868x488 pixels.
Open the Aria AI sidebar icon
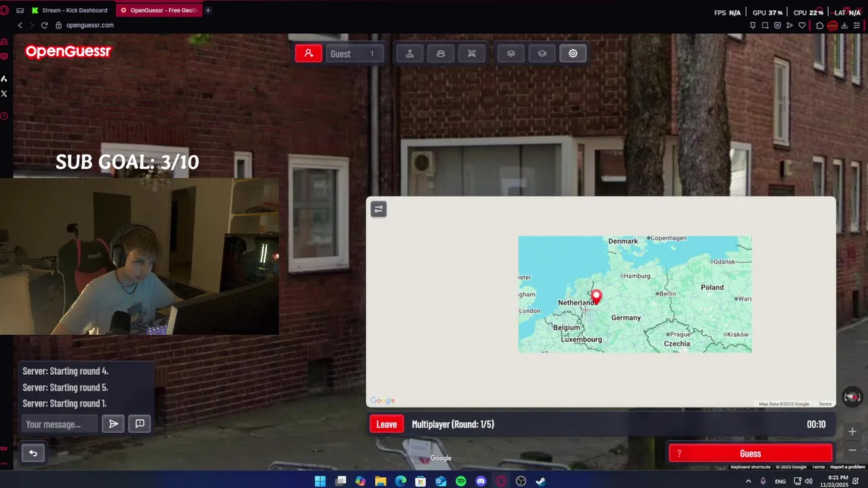coord(4,79)
